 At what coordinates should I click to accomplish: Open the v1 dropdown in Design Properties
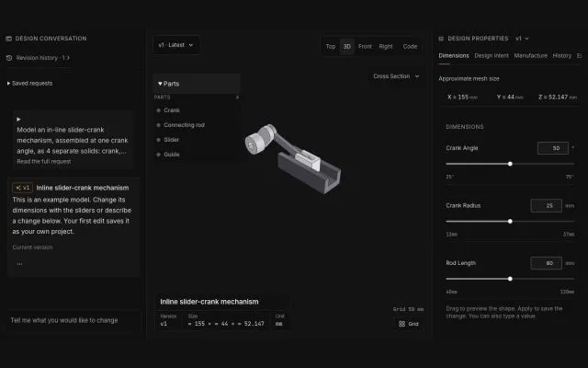[522, 39]
